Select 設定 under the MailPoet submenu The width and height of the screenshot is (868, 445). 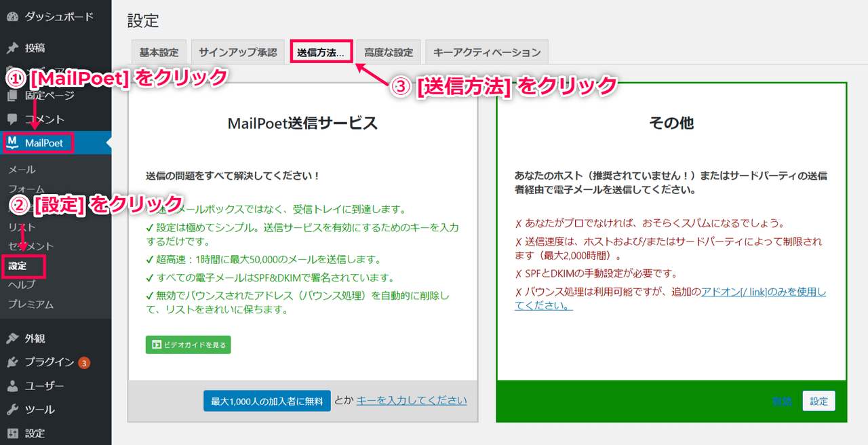point(18,266)
